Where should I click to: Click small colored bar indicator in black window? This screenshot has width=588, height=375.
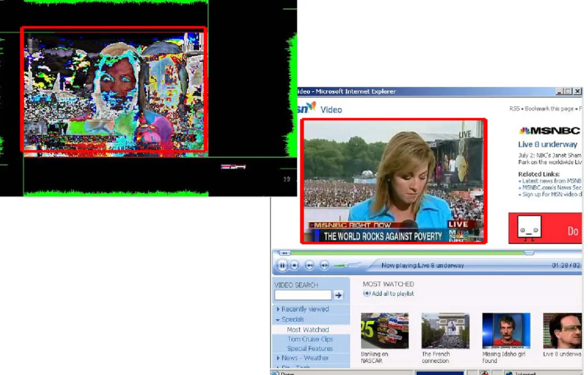pos(234,167)
